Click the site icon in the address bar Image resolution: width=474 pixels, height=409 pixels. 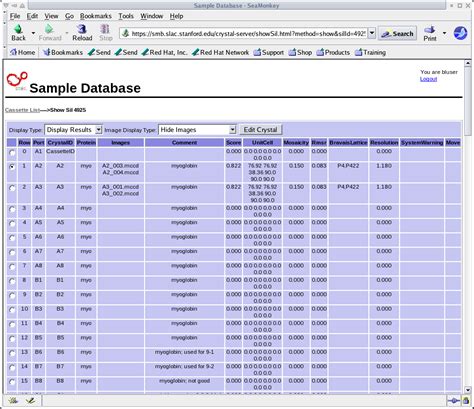click(126, 33)
